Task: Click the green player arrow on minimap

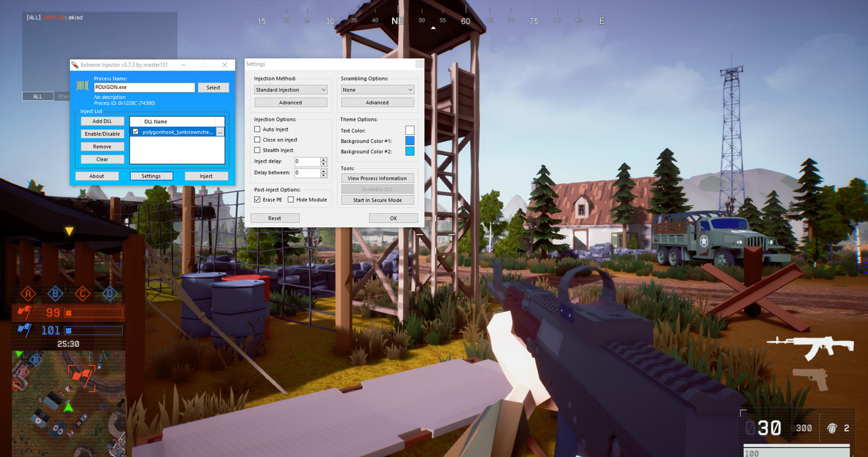Action: [x=68, y=407]
